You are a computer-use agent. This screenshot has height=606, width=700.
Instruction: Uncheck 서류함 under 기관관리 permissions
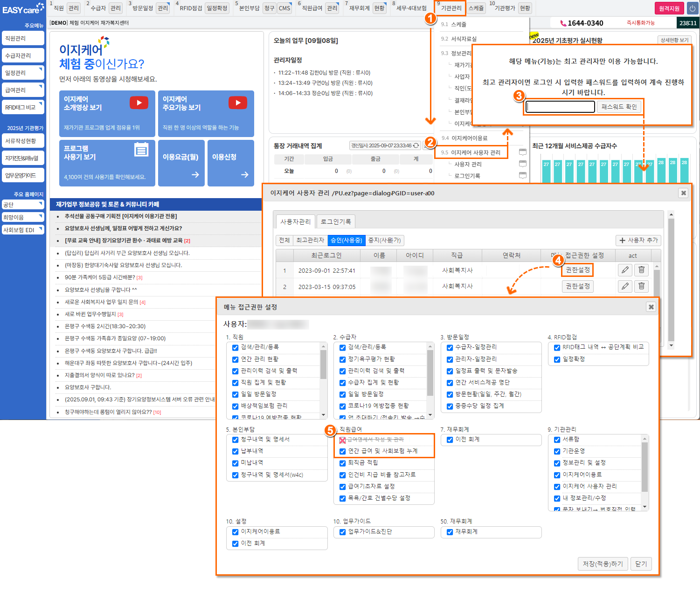[x=557, y=440]
